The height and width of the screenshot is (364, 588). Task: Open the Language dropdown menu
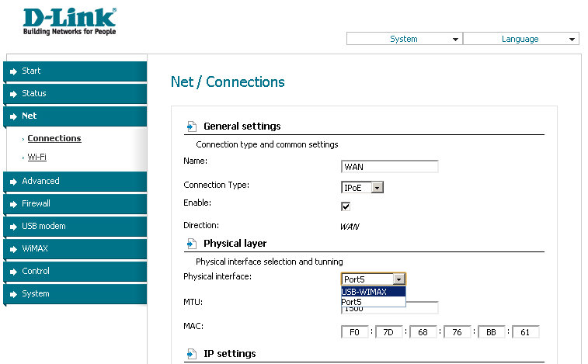[x=520, y=39]
